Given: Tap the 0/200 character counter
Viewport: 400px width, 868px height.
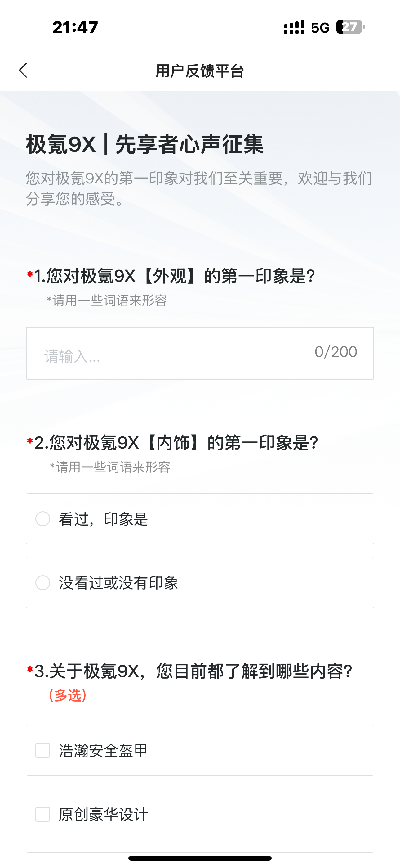Looking at the screenshot, I should click(336, 352).
